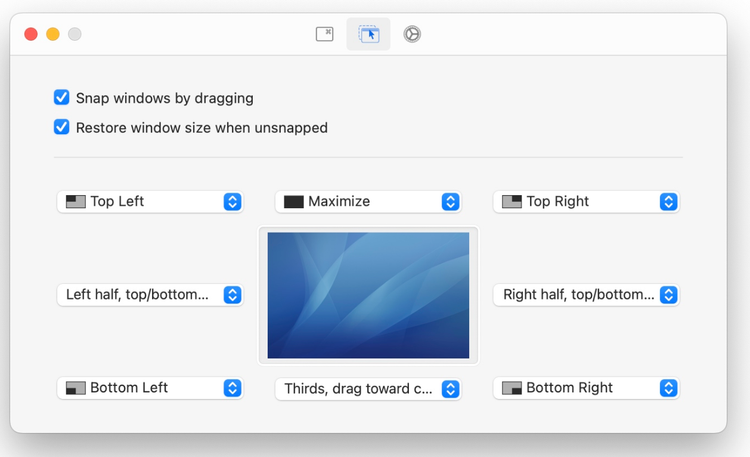The height and width of the screenshot is (457, 750).
Task: Open the keyboard shortcuts tab icon
Action: [x=325, y=34]
